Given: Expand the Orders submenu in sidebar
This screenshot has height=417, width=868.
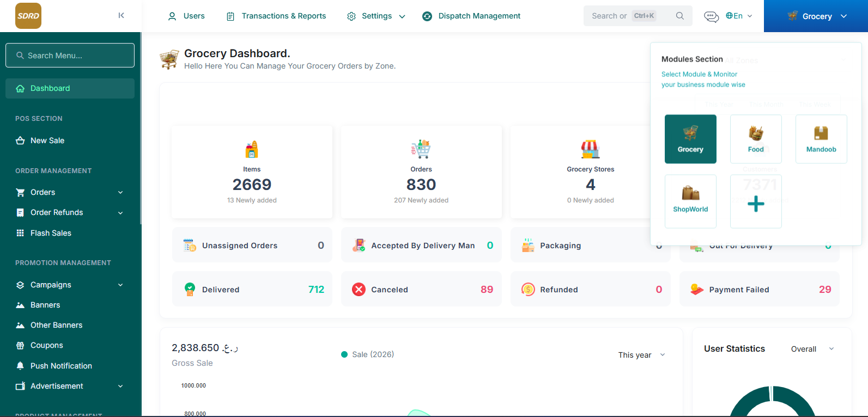Looking at the screenshot, I should 120,192.
